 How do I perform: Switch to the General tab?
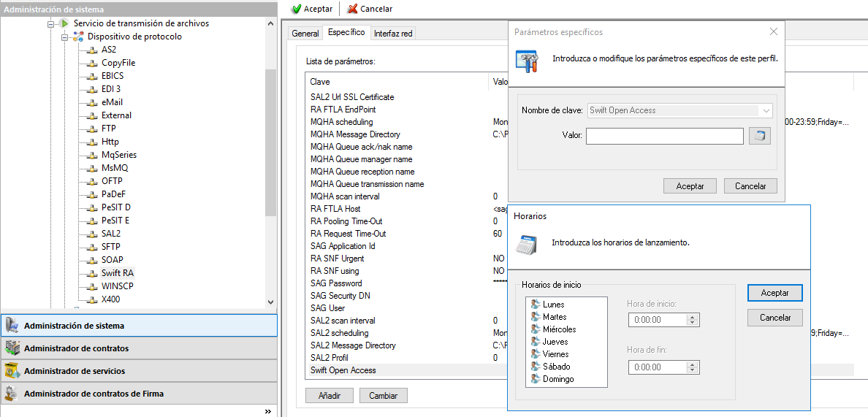(305, 34)
